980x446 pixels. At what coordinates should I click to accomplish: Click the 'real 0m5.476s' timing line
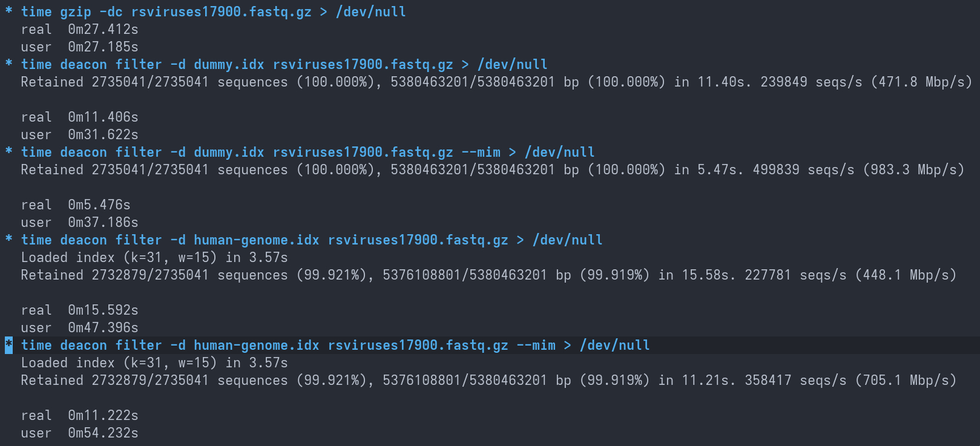pos(76,205)
